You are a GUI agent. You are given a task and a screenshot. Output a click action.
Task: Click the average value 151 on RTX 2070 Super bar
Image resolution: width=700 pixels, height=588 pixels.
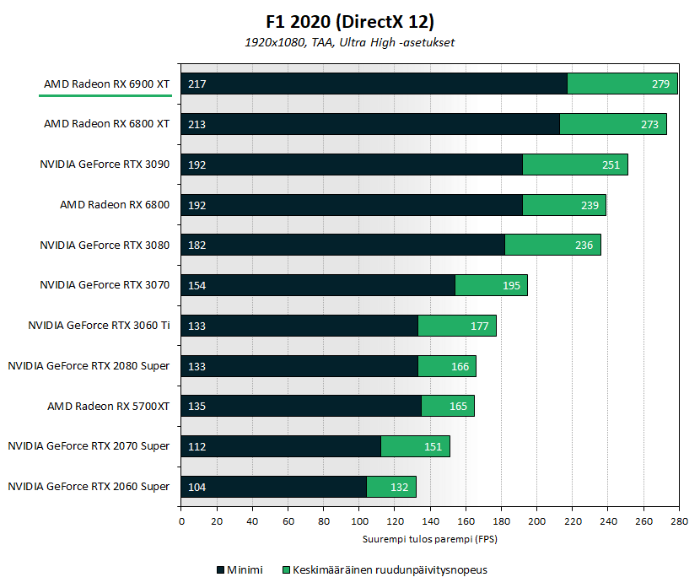pos(433,447)
